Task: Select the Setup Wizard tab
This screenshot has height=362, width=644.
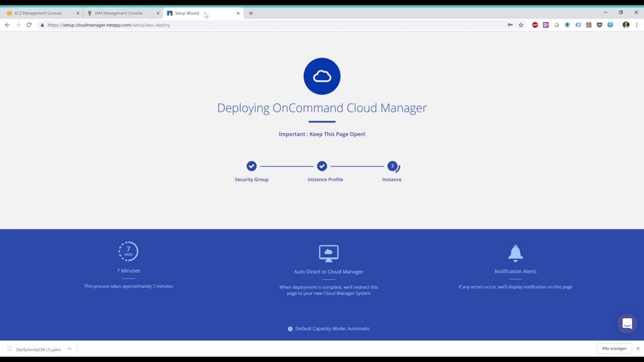Action: pos(187,13)
